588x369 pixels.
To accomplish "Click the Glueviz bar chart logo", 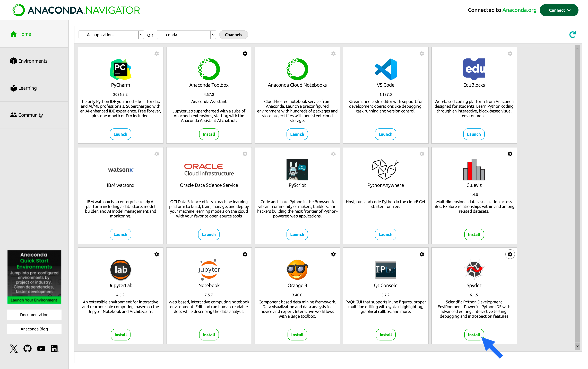I will [474, 170].
